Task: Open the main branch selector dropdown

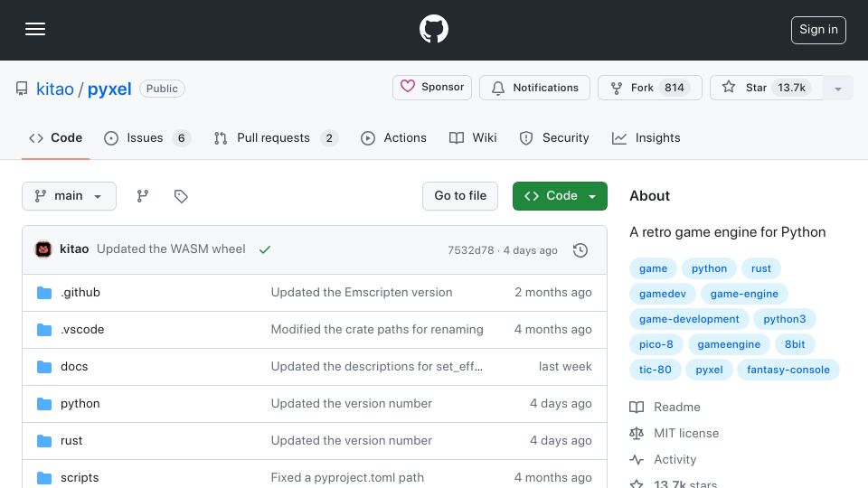Action: tap(70, 196)
